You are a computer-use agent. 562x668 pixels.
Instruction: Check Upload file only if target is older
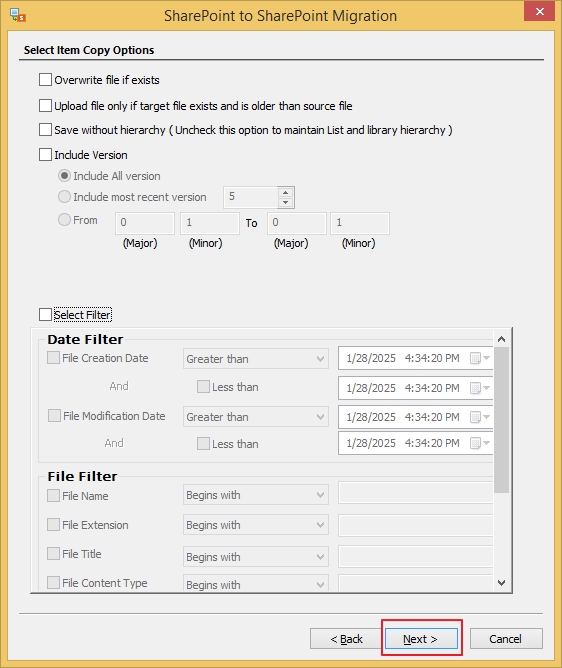45,105
